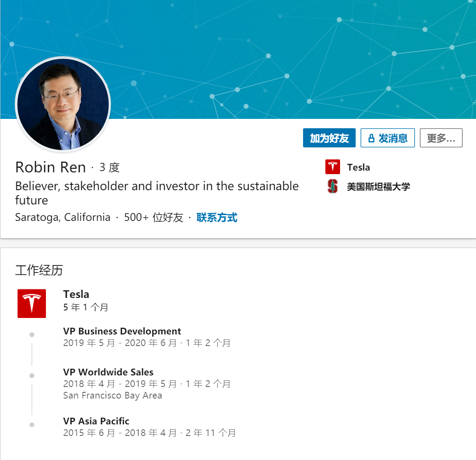Click the lock icon on 发消息 button
Viewport: 476px width, 460px height.
coord(371,138)
